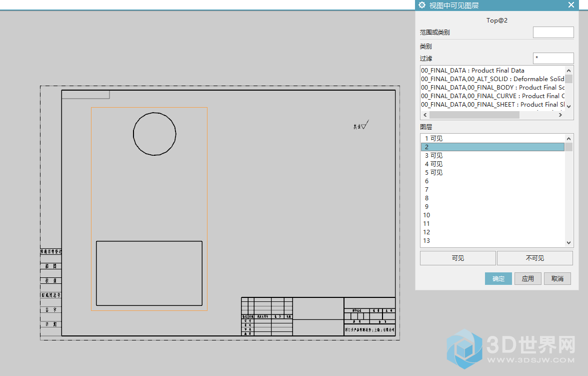Click the 应用 (Apply) button
This screenshot has height=376, width=588.
528,279
